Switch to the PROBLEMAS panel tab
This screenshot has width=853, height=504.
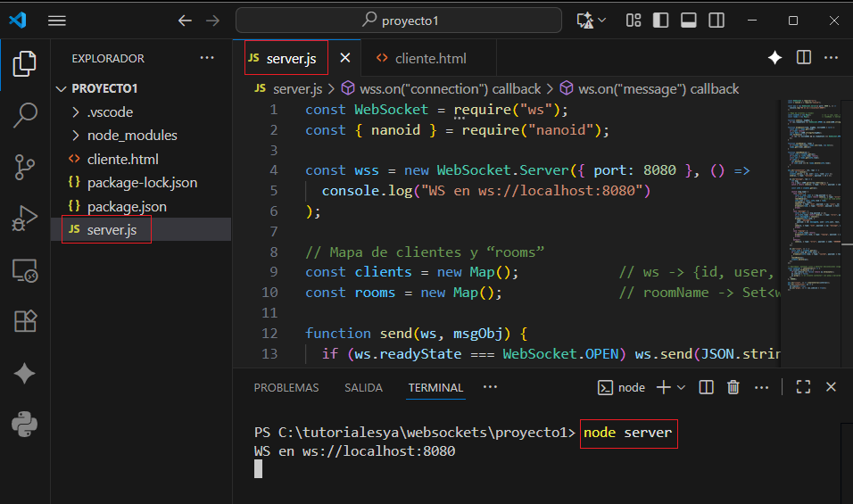286,388
